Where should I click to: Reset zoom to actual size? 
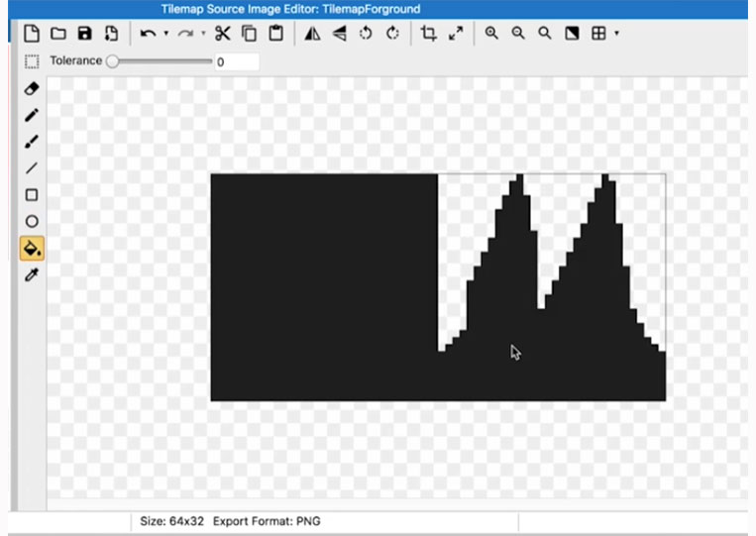pos(545,34)
